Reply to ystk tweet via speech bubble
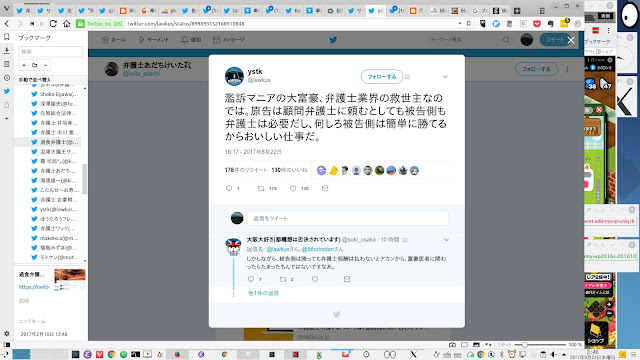 [x=229, y=188]
